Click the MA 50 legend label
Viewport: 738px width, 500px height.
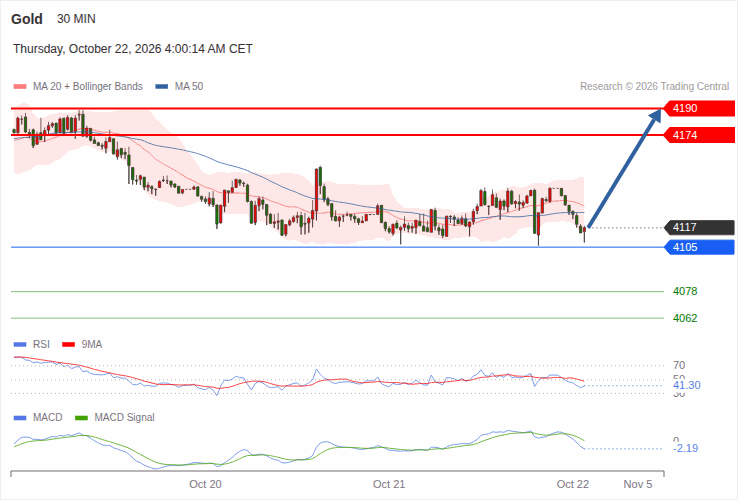[189, 87]
